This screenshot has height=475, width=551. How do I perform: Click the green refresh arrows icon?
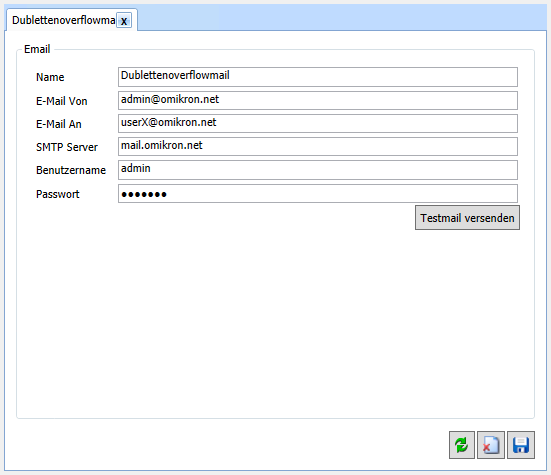click(461, 445)
